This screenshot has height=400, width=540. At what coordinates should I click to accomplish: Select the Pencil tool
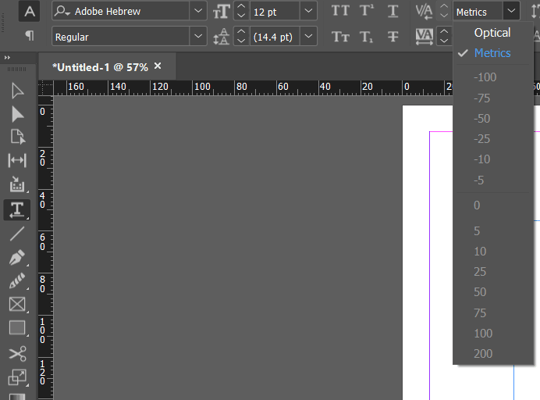point(17,280)
